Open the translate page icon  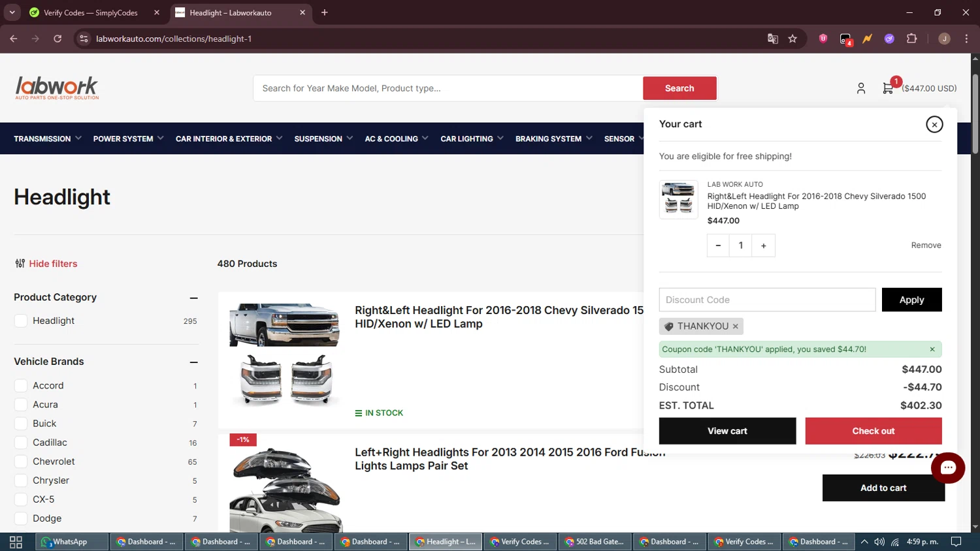pos(773,39)
